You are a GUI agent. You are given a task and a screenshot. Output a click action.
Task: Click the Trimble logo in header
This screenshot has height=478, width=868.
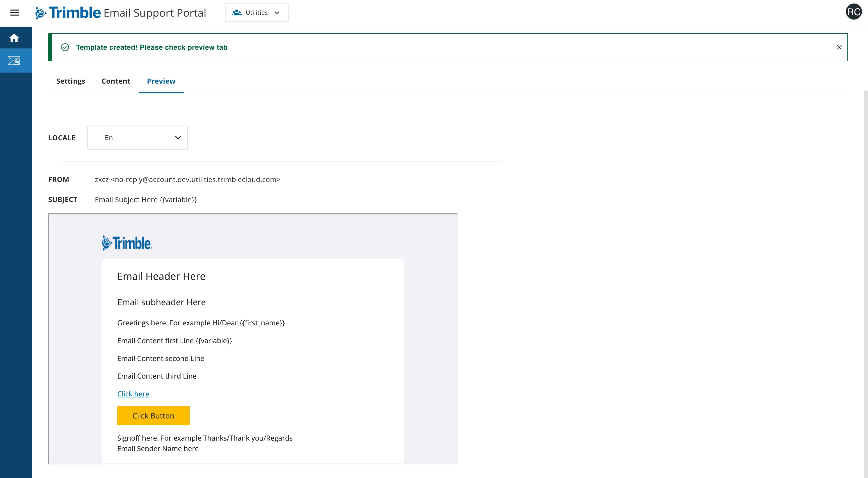[x=68, y=13]
